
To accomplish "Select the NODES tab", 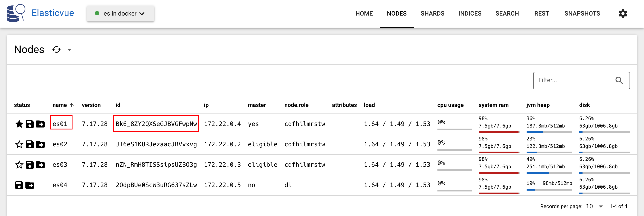I will (397, 14).
